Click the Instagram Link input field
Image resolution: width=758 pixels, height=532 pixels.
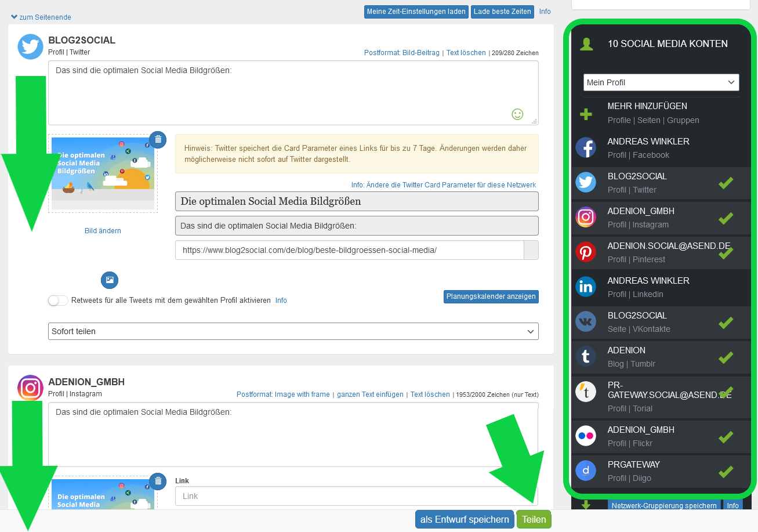click(357, 496)
